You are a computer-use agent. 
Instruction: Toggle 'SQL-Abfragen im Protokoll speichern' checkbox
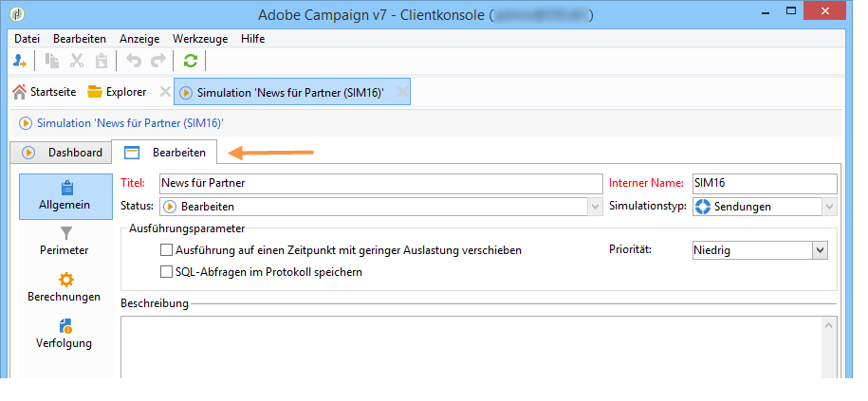[x=166, y=271]
